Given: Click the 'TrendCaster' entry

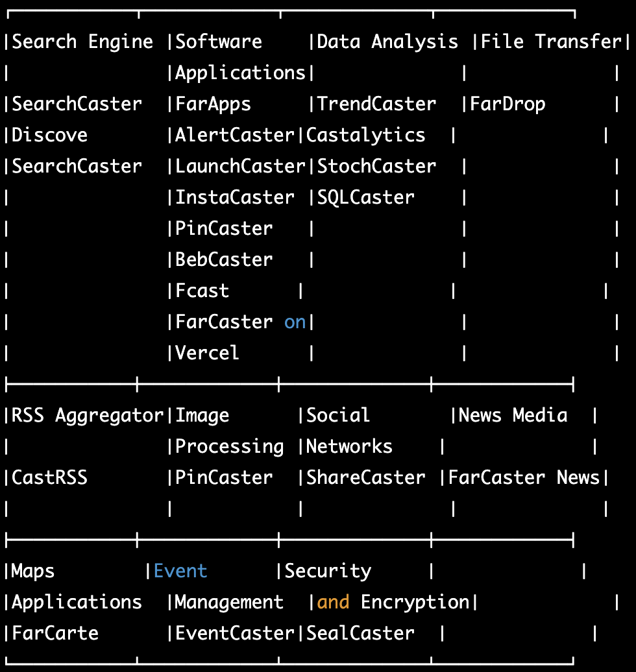Looking at the screenshot, I should tap(376, 104).
